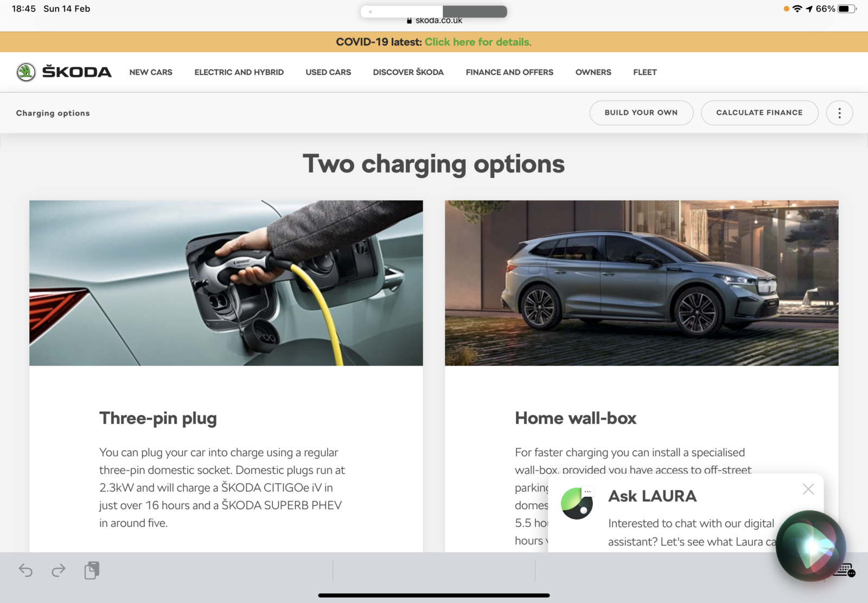Expand the Used Cars navigation item
Image resolution: width=868 pixels, height=603 pixels.
(x=328, y=72)
